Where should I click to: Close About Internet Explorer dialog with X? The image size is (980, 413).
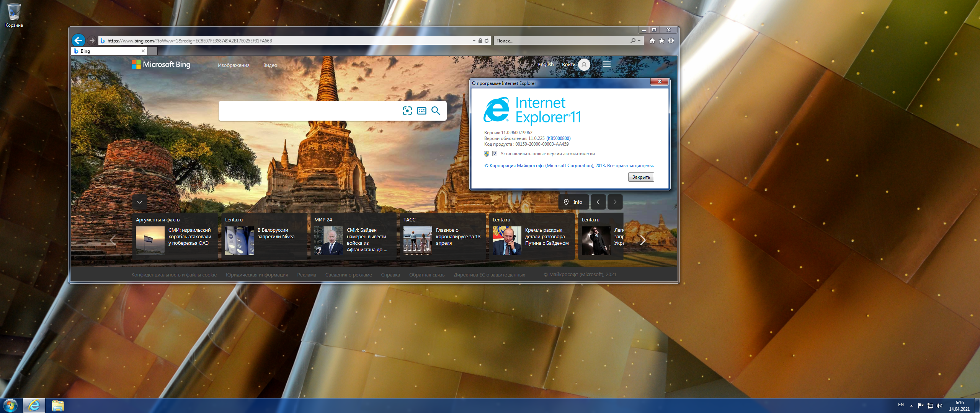point(659,81)
